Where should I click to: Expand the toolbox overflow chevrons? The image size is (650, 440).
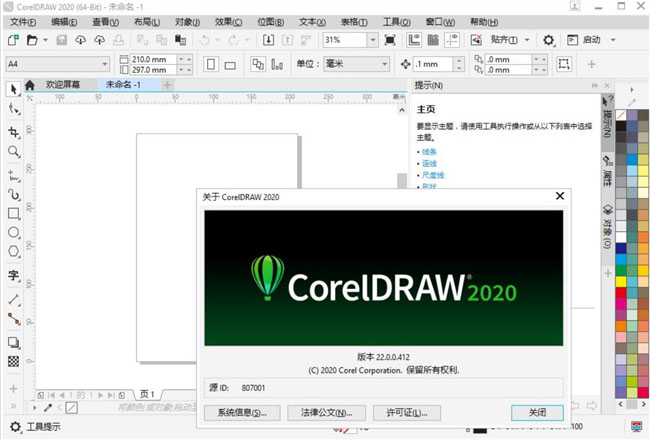pyautogui.click(x=13, y=406)
